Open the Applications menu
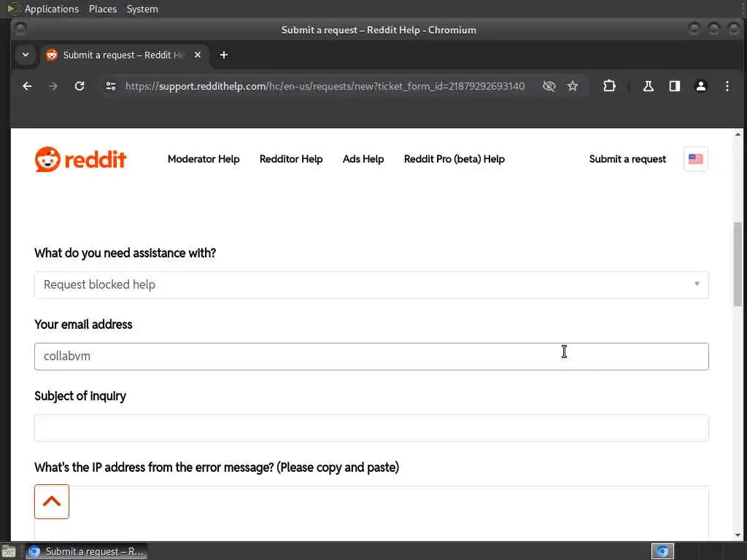This screenshot has width=747, height=560. [x=52, y=9]
